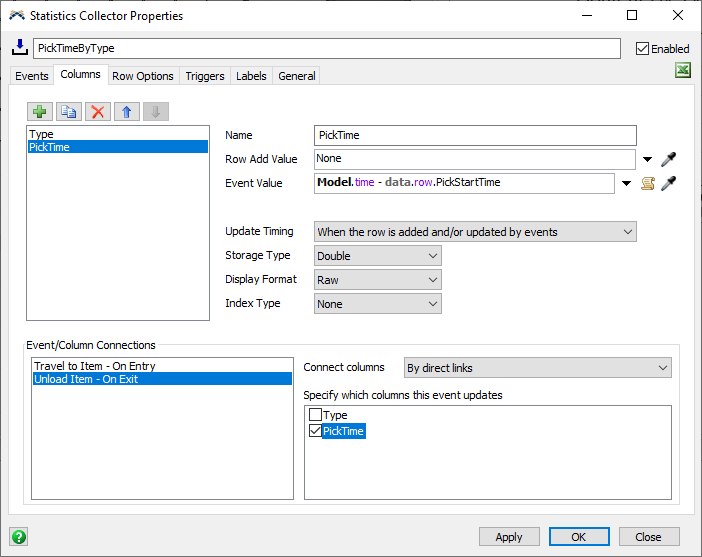Select Travel to Item - On Entry event
Image resolution: width=702 pixels, height=557 pixels.
tap(95, 366)
